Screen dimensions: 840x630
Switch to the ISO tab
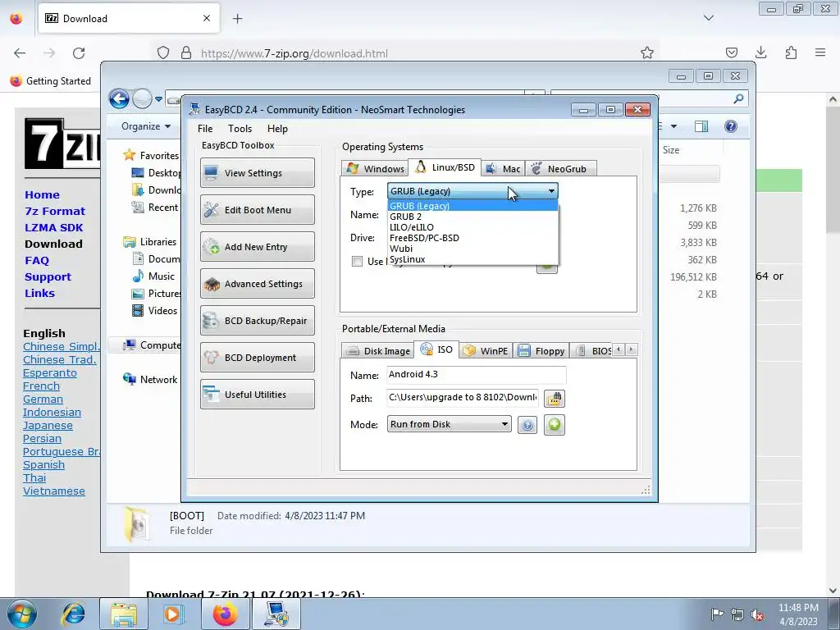click(x=436, y=349)
